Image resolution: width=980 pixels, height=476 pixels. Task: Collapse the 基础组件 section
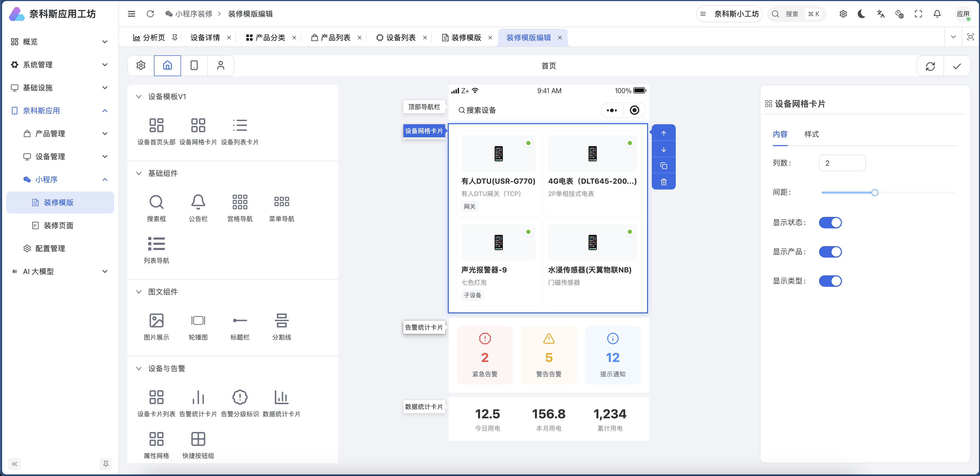pyautogui.click(x=139, y=173)
